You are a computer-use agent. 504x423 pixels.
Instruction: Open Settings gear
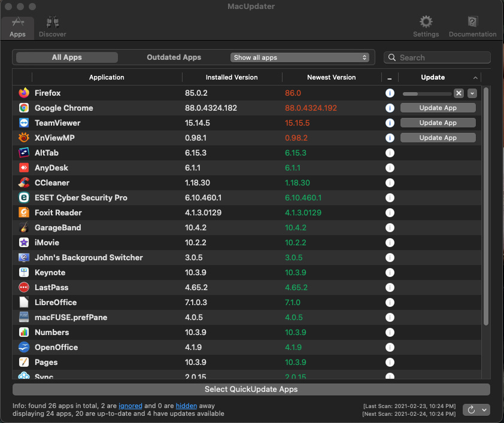coord(426,27)
